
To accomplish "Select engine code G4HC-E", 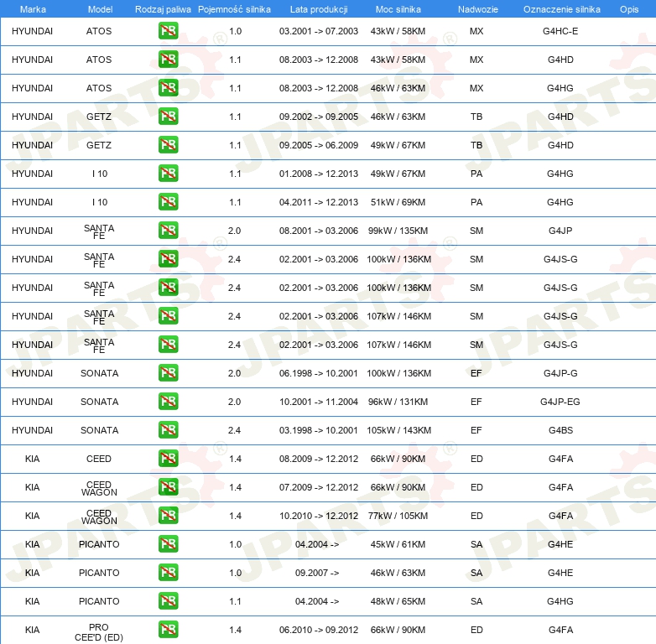I will click(x=560, y=31).
